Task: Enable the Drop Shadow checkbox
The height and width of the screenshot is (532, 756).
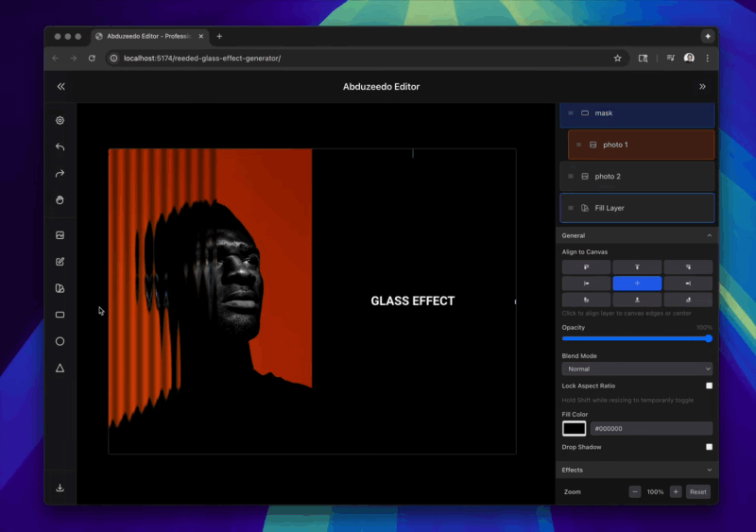Action: [709, 447]
